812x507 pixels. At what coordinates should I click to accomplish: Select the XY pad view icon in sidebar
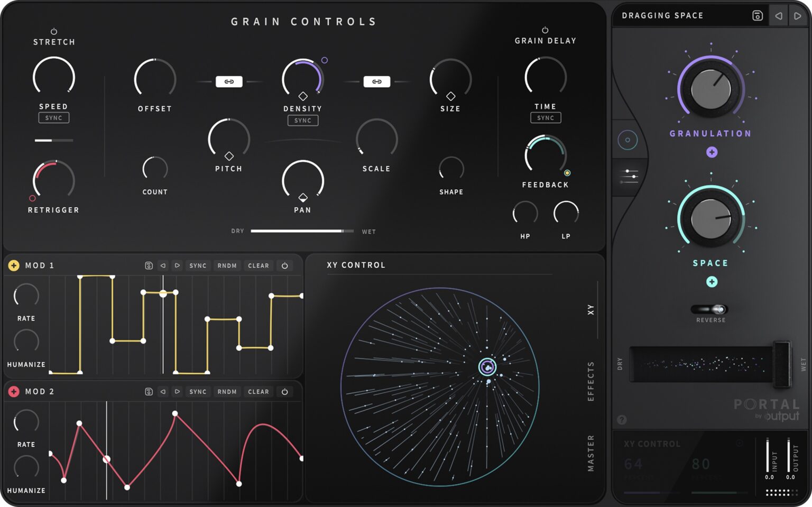[628, 140]
